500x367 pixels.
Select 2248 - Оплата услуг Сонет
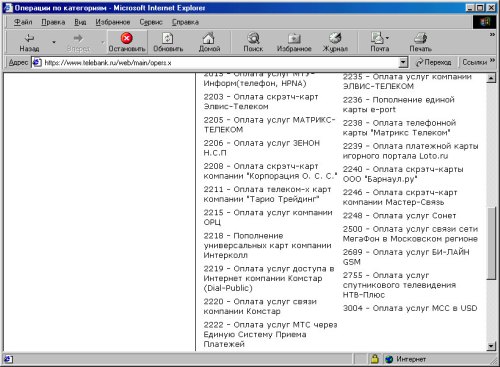tap(399, 216)
